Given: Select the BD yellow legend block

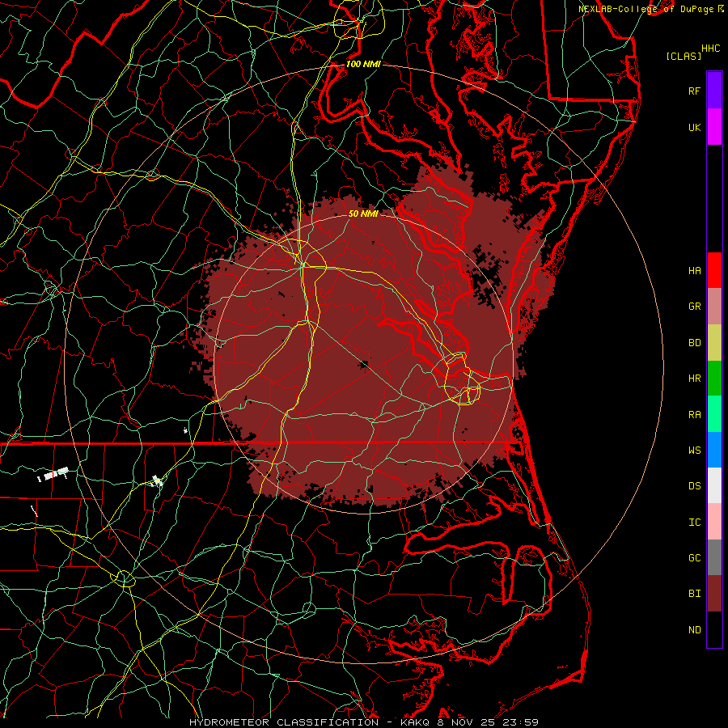Looking at the screenshot, I should [714, 343].
